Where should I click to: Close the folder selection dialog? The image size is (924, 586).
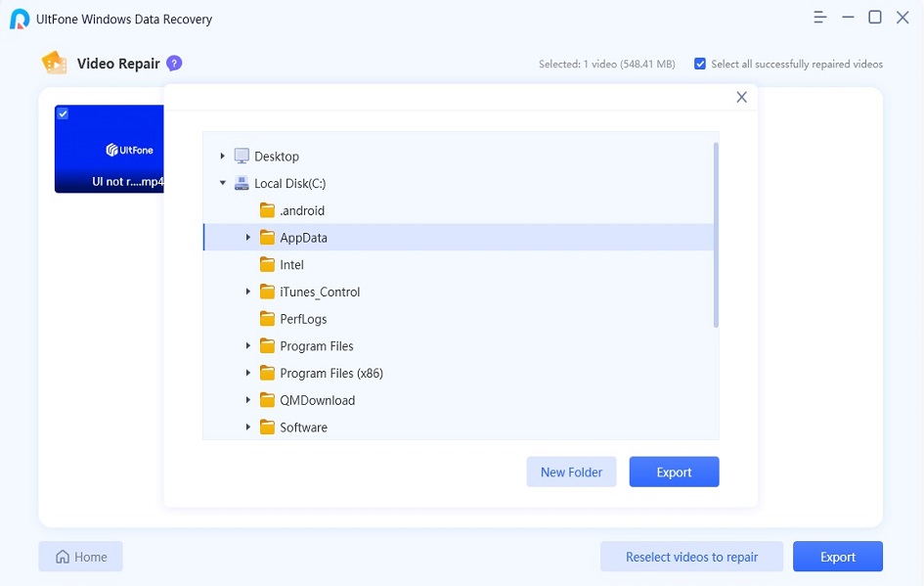tap(741, 97)
